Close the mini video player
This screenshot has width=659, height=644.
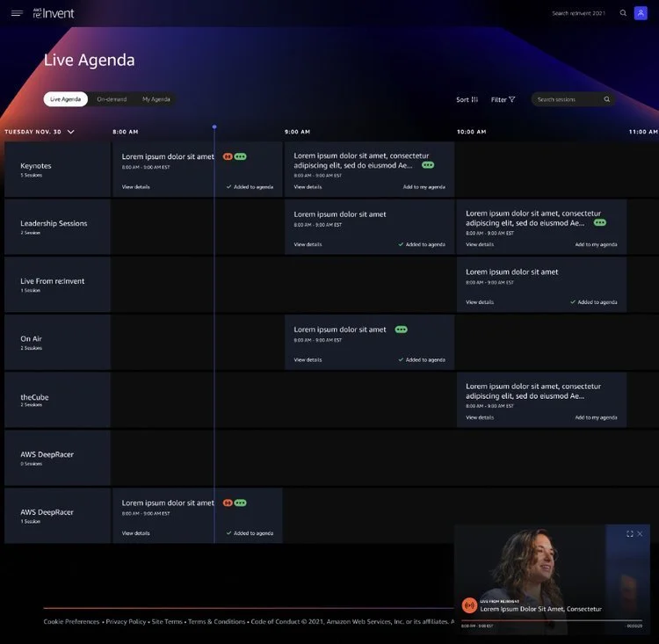pos(640,533)
